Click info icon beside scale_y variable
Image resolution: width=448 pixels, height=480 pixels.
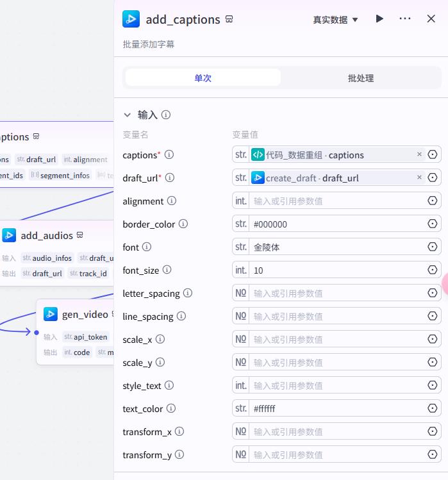coord(160,362)
